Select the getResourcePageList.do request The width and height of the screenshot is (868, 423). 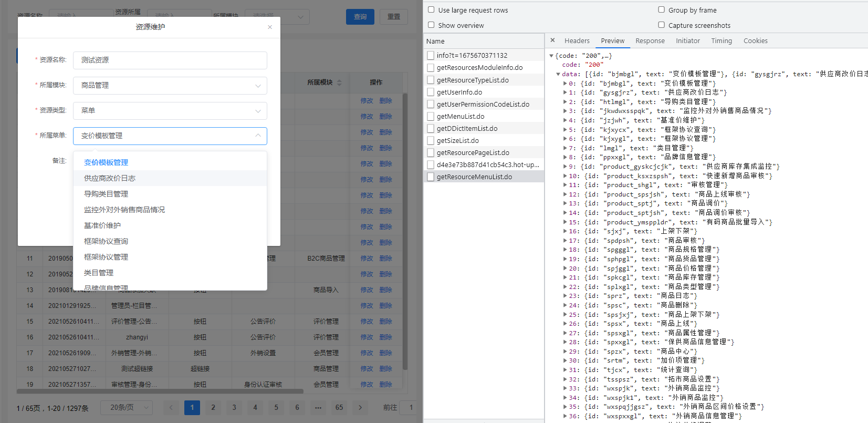484,152
